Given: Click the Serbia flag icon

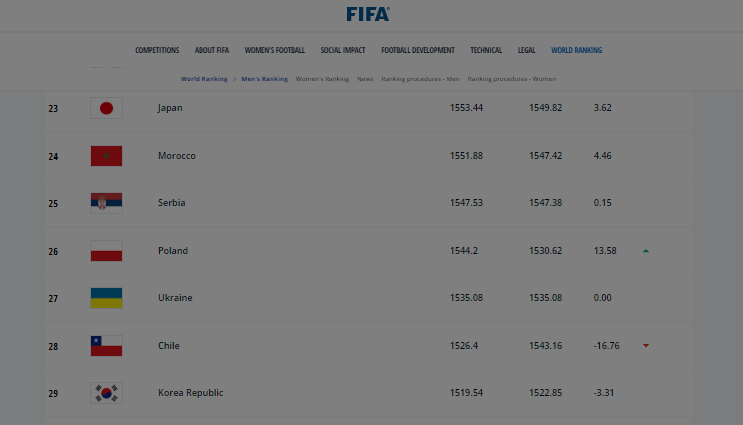Looking at the screenshot, I should (x=106, y=203).
